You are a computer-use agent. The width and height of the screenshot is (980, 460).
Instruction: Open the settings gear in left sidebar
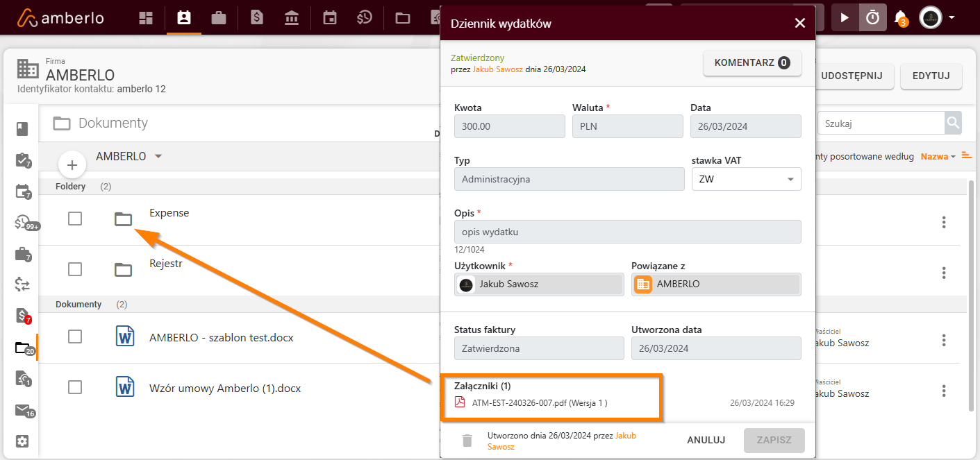click(22, 441)
